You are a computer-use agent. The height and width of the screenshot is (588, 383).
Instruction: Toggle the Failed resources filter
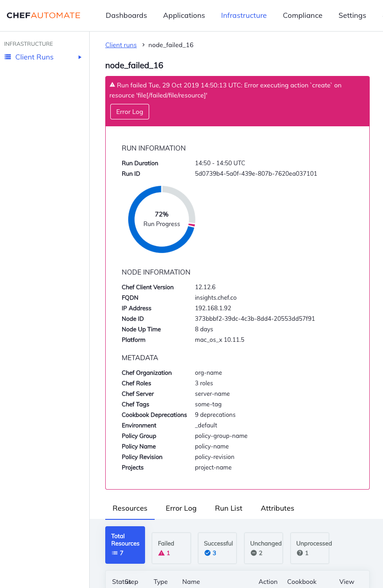(171, 548)
